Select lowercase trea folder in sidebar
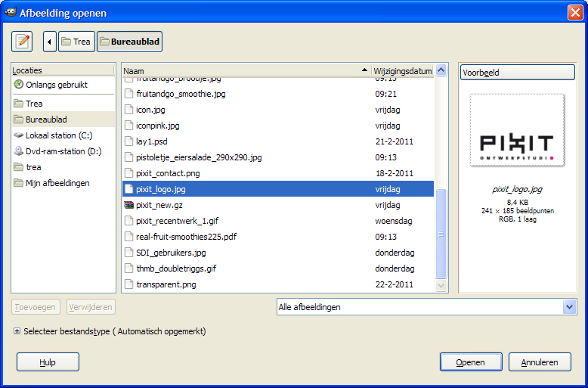588x388 pixels. pyautogui.click(x=63, y=167)
